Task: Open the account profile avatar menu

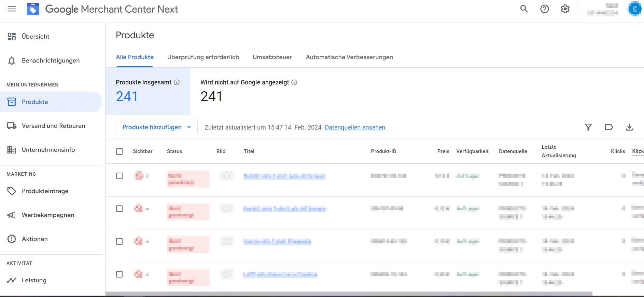Action: [x=634, y=9]
